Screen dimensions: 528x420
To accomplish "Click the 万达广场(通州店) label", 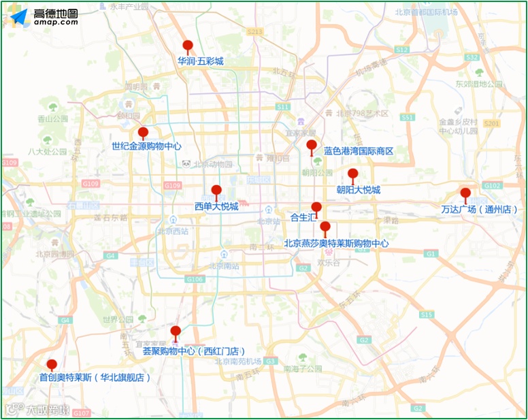I will pyautogui.click(x=479, y=209).
